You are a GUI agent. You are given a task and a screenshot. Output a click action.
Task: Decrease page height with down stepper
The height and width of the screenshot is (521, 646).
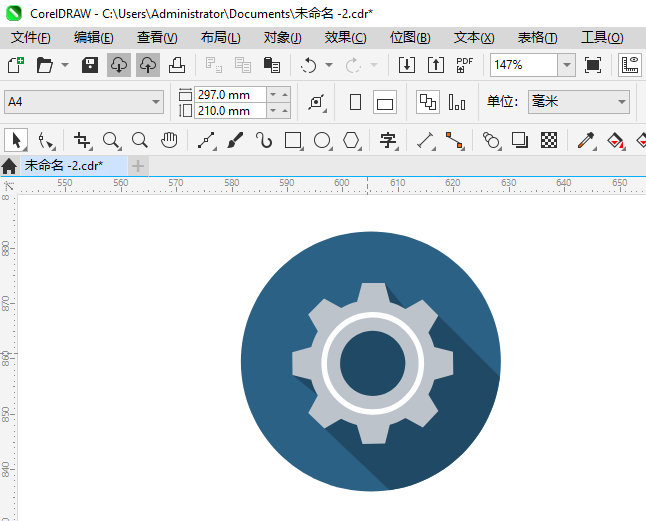pyautogui.click(x=273, y=111)
